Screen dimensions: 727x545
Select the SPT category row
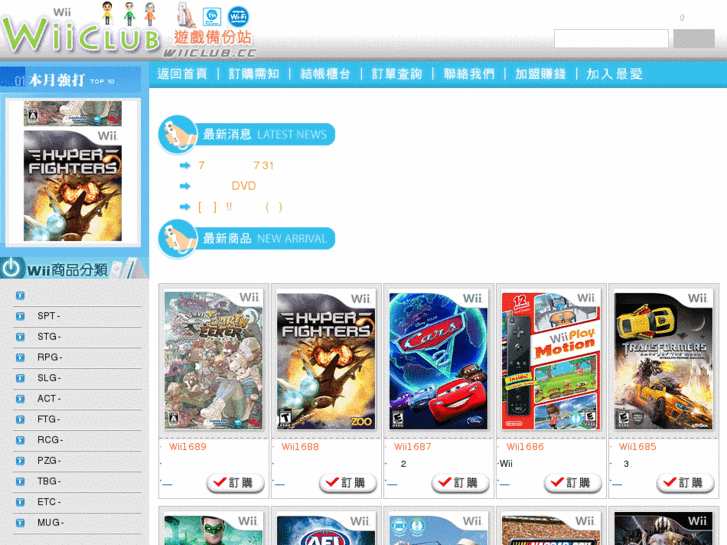[77, 316]
